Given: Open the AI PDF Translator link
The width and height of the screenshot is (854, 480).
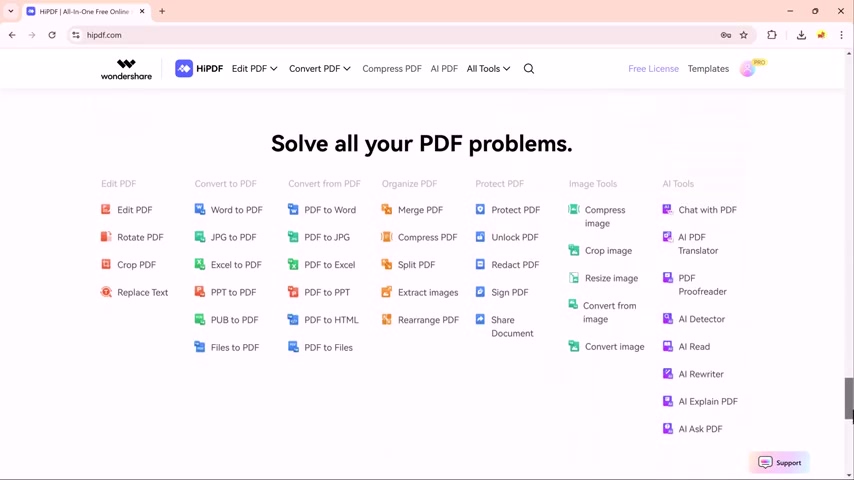Looking at the screenshot, I should 690,244.
